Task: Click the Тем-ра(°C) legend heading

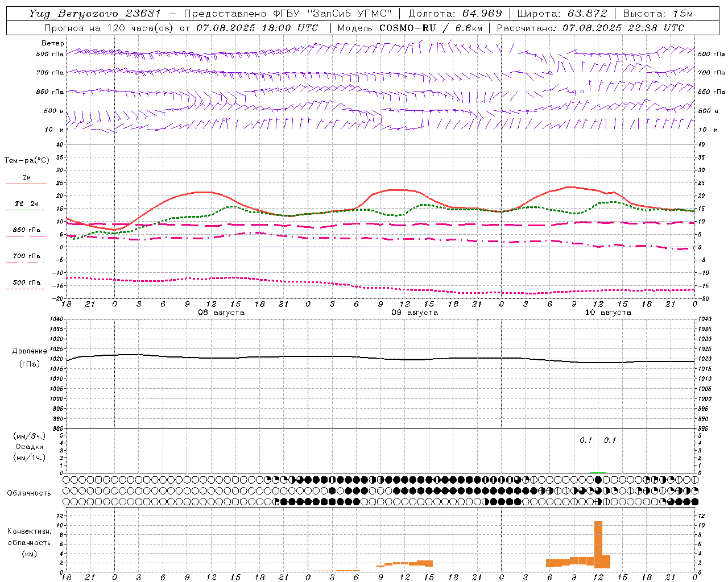Action: click(x=27, y=160)
